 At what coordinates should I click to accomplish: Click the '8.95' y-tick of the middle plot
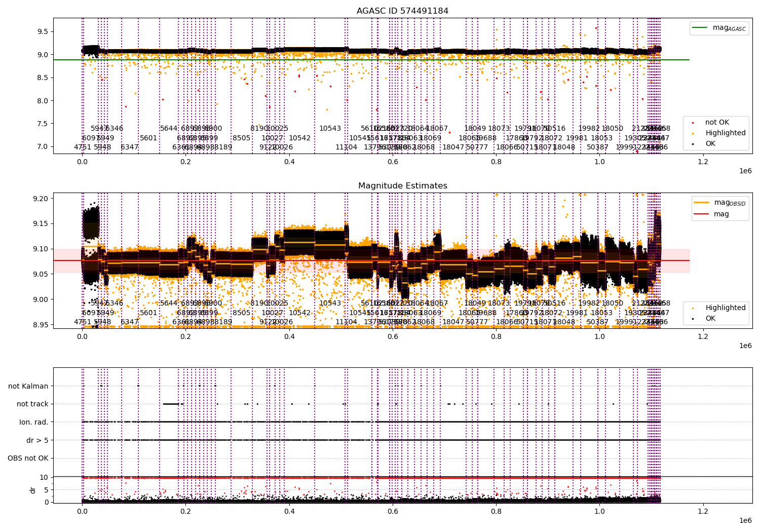click(x=41, y=325)
